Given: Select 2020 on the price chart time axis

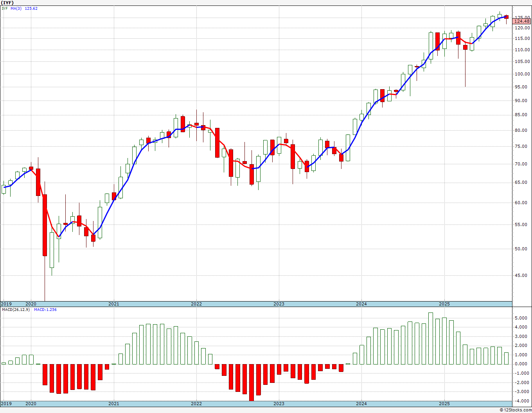Looking at the screenshot, I should pyautogui.click(x=31, y=304).
